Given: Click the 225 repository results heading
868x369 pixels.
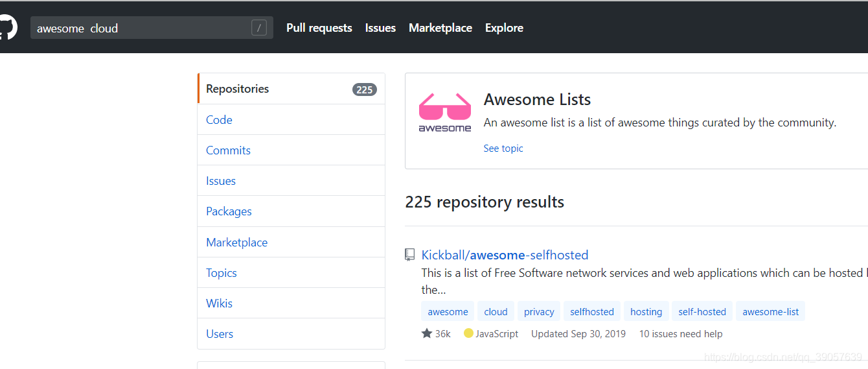Looking at the screenshot, I should click(485, 202).
